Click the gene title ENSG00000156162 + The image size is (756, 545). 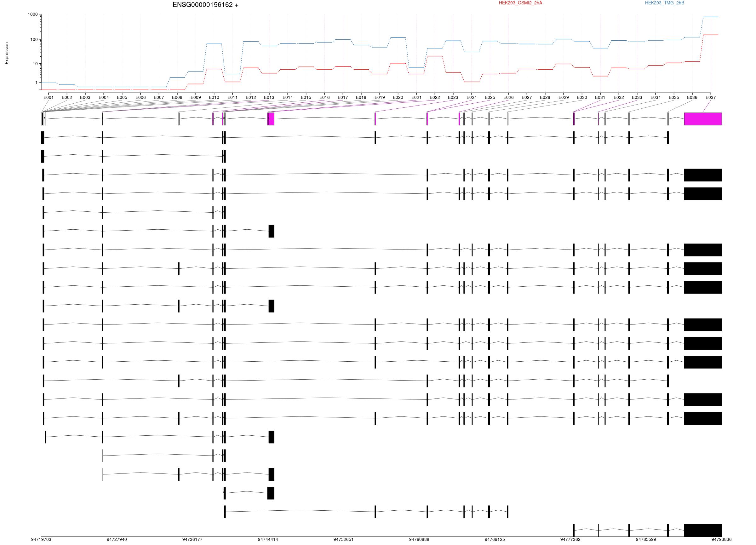(x=205, y=5)
